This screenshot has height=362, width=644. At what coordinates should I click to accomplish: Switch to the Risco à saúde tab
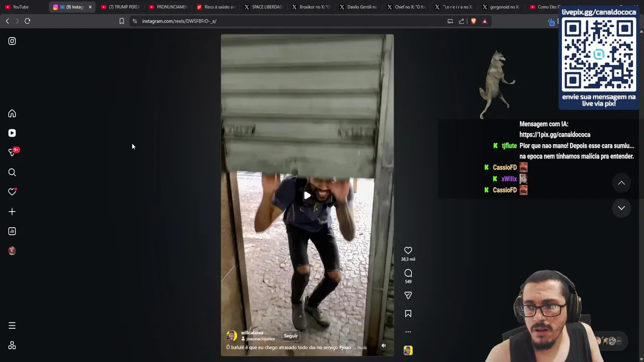pyautogui.click(x=216, y=7)
